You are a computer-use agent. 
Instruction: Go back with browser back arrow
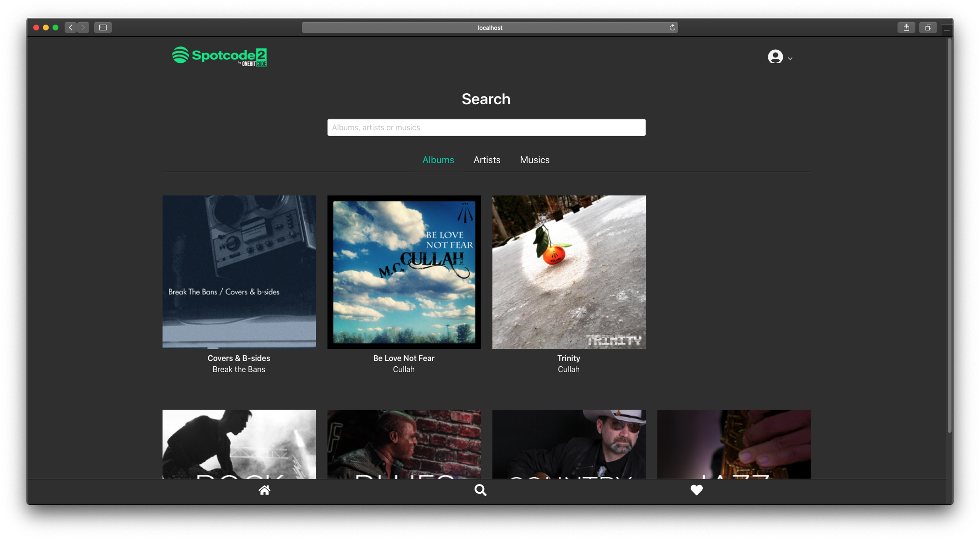click(71, 28)
